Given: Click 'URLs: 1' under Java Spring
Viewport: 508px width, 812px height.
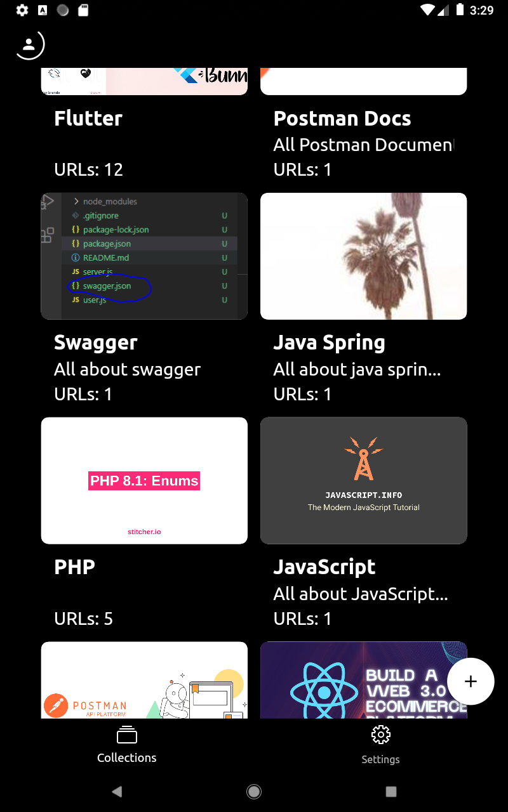Looking at the screenshot, I should point(303,394).
